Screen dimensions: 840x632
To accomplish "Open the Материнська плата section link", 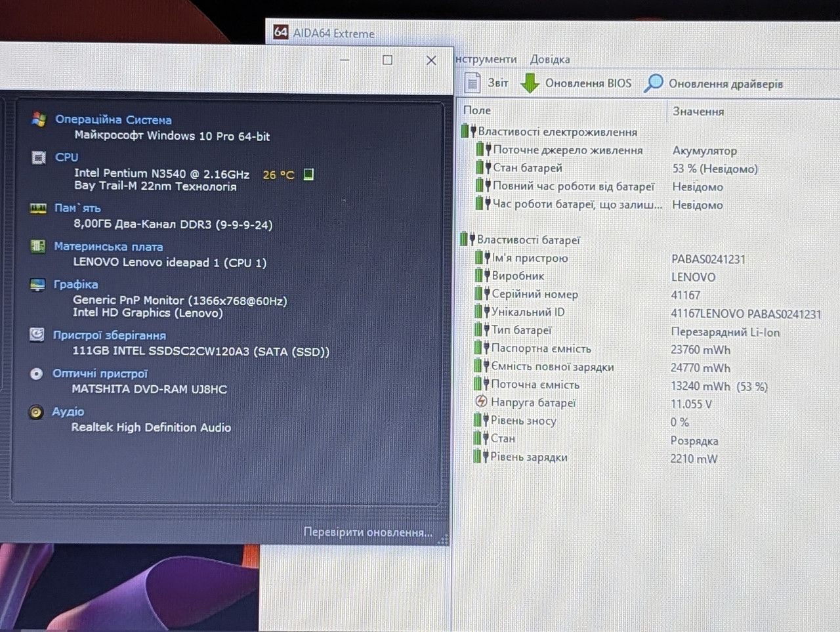I will (x=108, y=246).
